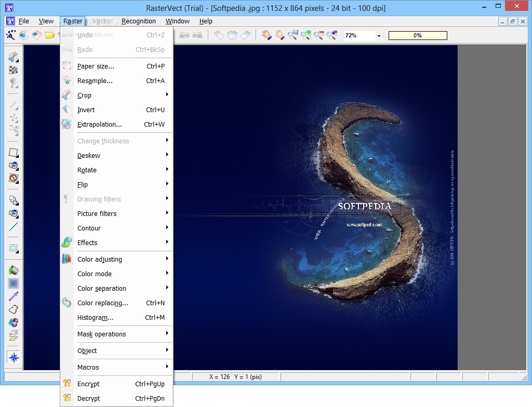Restore the inner document window
The width and height of the screenshot is (532, 407).
(513, 21)
